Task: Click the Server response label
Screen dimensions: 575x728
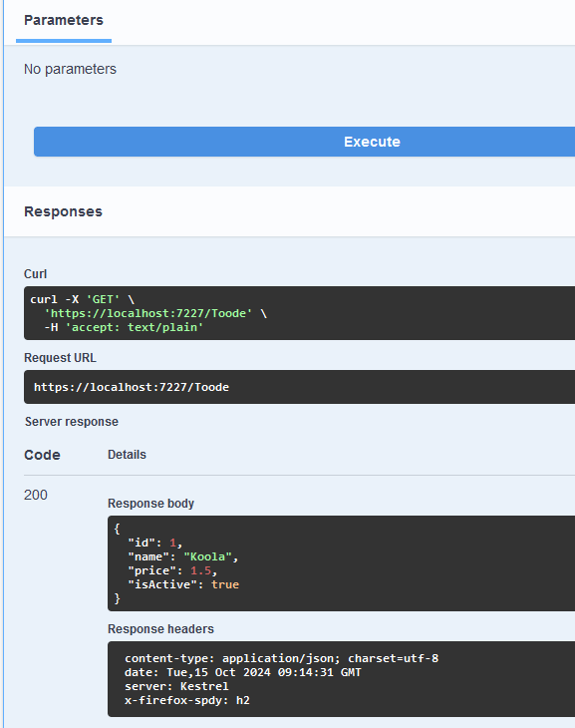Action: point(72,422)
